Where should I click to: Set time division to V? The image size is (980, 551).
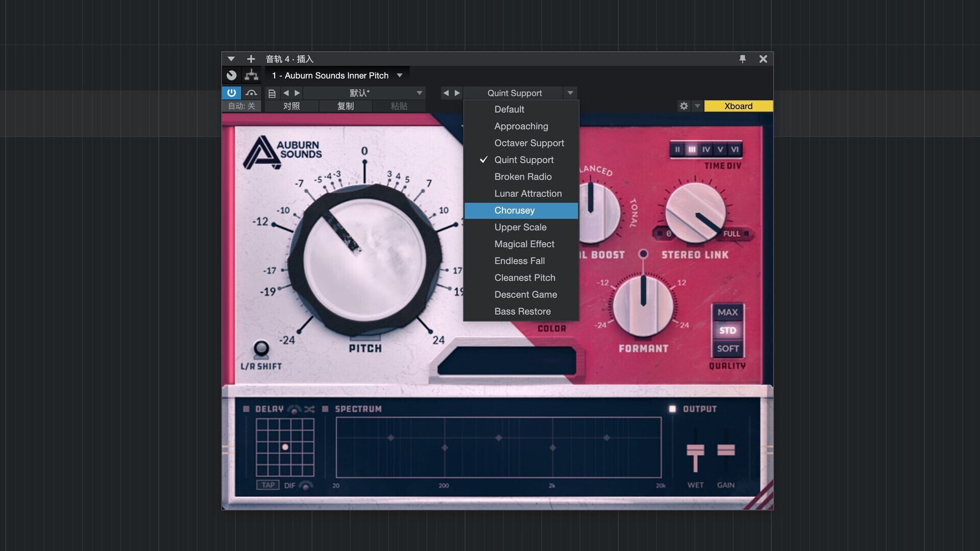720,149
